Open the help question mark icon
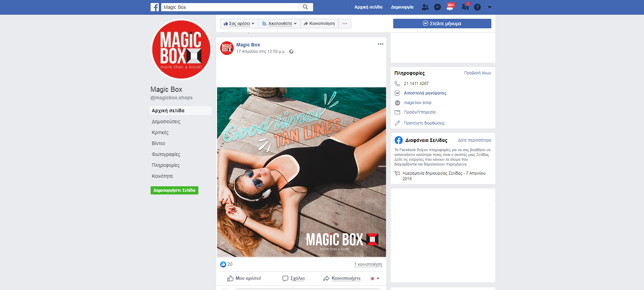 (477, 7)
